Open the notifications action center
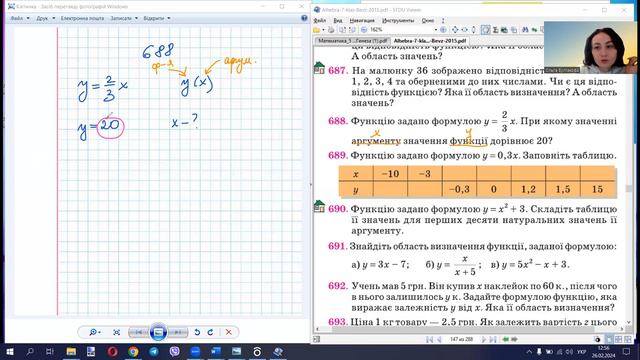This screenshot has height=360, width=640. 627,351
